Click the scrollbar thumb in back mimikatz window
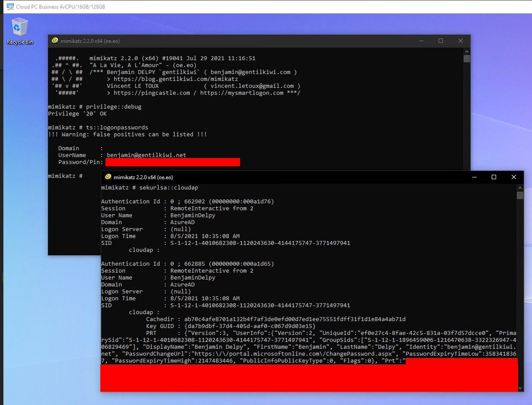 click(466, 59)
